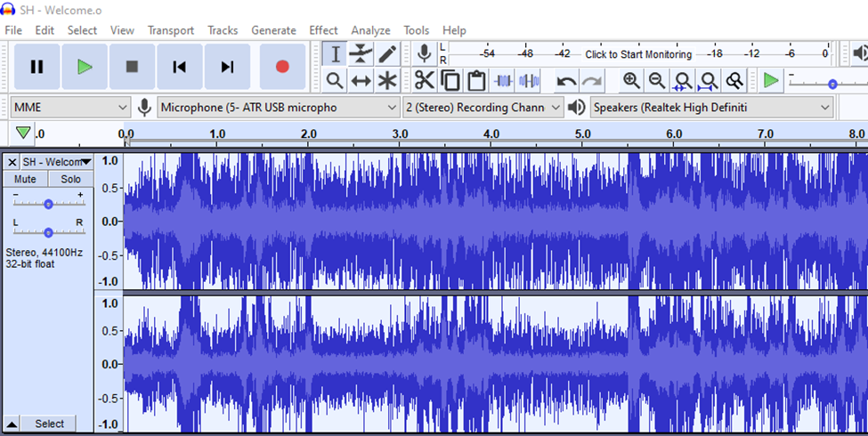Image resolution: width=868 pixels, height=436 pixels.
Task: Open the Speakers playback device dropdown
Action: 712,108
